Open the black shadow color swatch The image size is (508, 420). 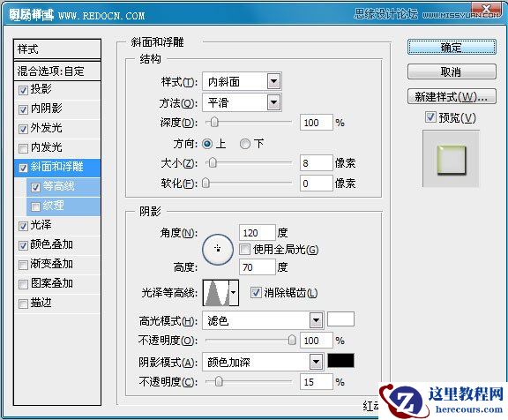click(340, 361)
